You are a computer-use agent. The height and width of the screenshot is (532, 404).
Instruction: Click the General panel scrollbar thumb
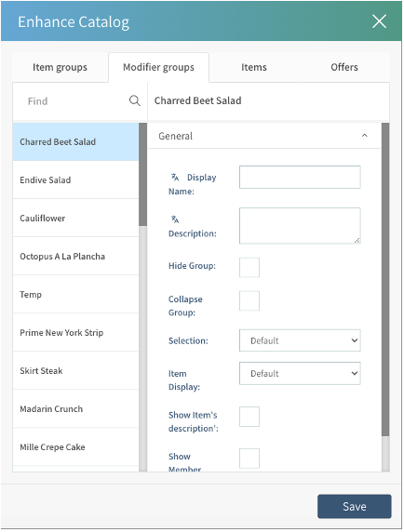point(385,280)
